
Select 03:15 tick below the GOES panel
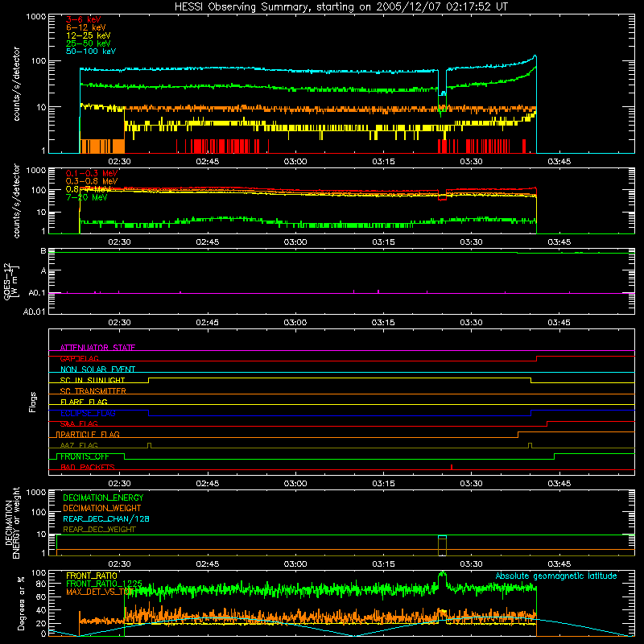(383, 323)
